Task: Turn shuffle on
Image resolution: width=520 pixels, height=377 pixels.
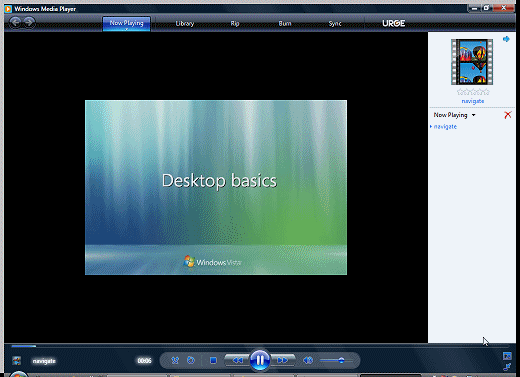Action: point(175,360)
